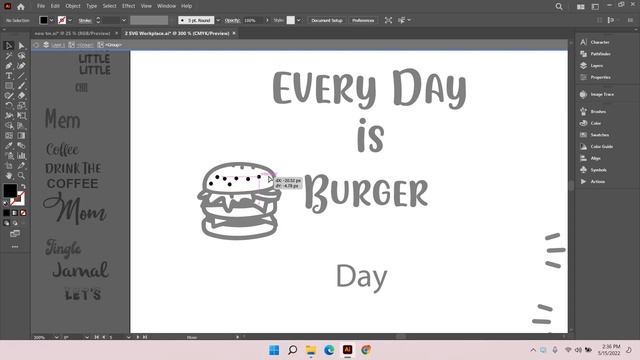Viewport: 640px width, 360px height.
Task: Open the graphic Style dropdown arrow
Action: (299, 20)
